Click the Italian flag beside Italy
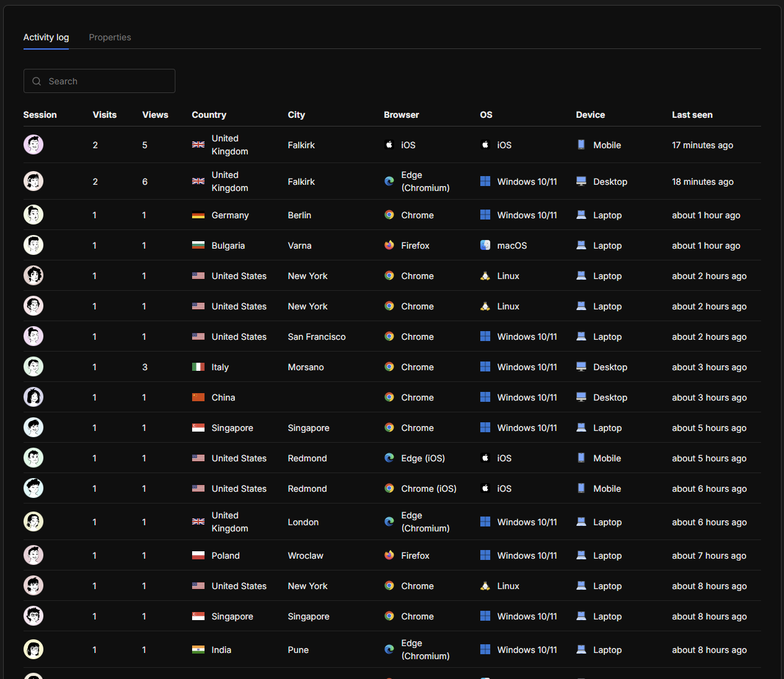 pos(198,367)
